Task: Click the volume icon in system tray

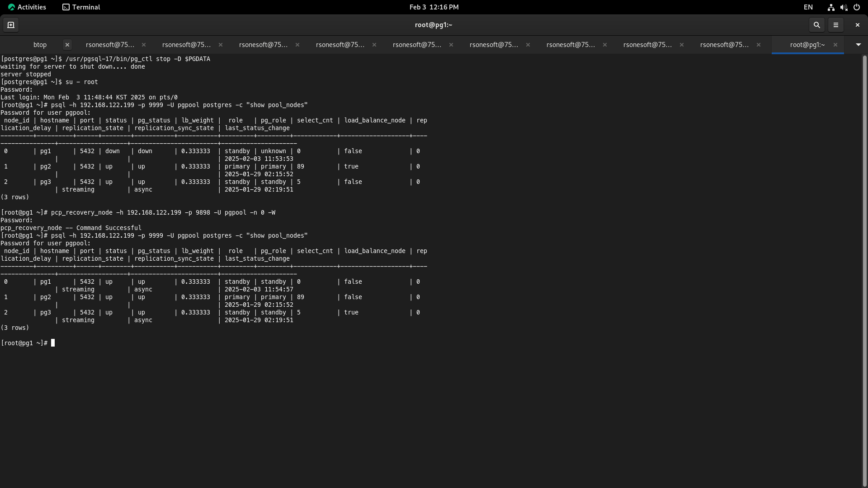Action: point(844,7)
